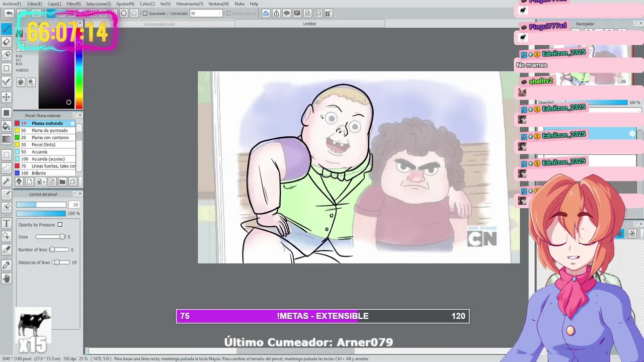Switch to the curicomunidad.mdp tab
The height and width of the screenshot is (362, 644).
[159, 24]
